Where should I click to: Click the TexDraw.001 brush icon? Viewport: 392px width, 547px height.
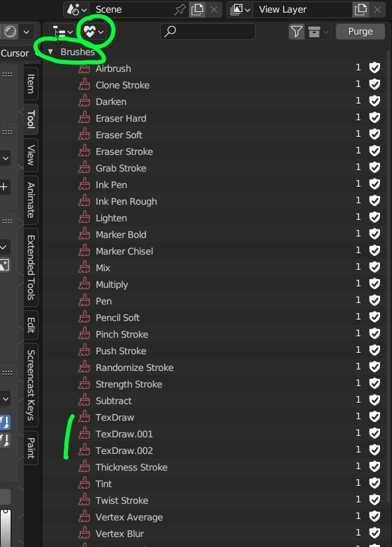84,434
